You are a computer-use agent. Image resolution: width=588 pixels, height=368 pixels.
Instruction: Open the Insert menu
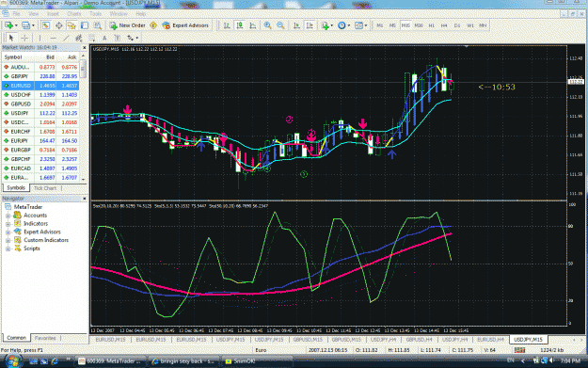(x=53, y=14)
